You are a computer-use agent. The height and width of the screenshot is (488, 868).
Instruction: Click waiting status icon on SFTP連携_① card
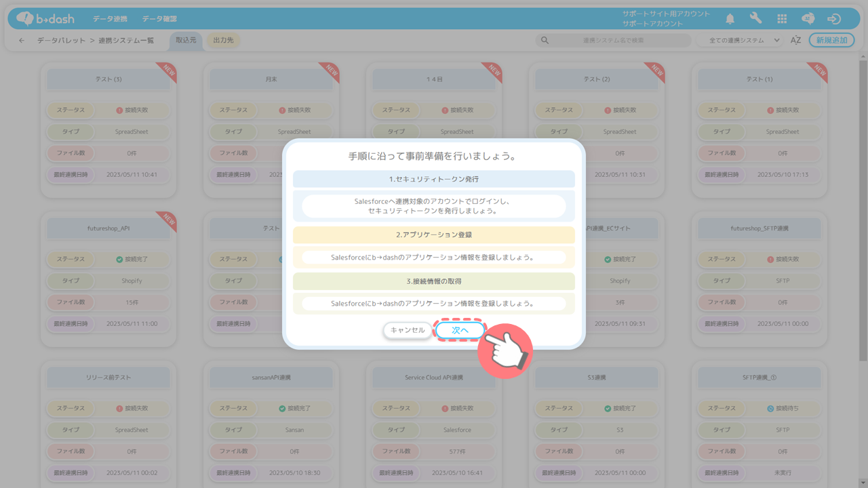[770, 409]
